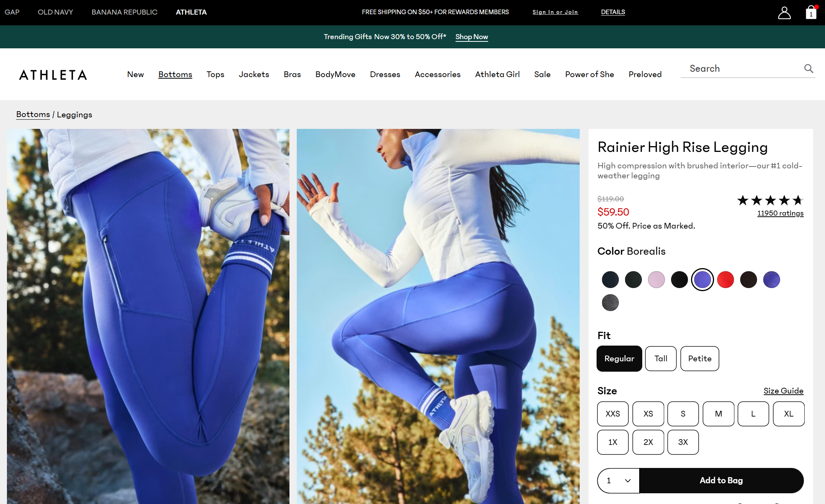Select the Regular fit option
825x504 pixels.
pos(619,359)
